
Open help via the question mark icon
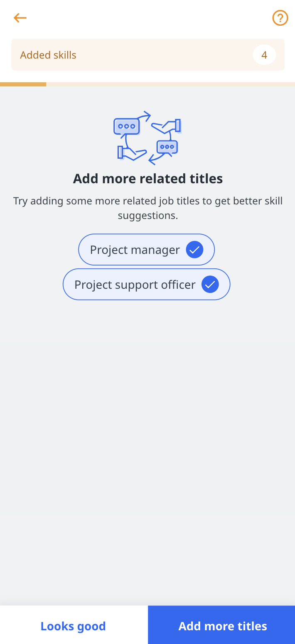(280, 18)
